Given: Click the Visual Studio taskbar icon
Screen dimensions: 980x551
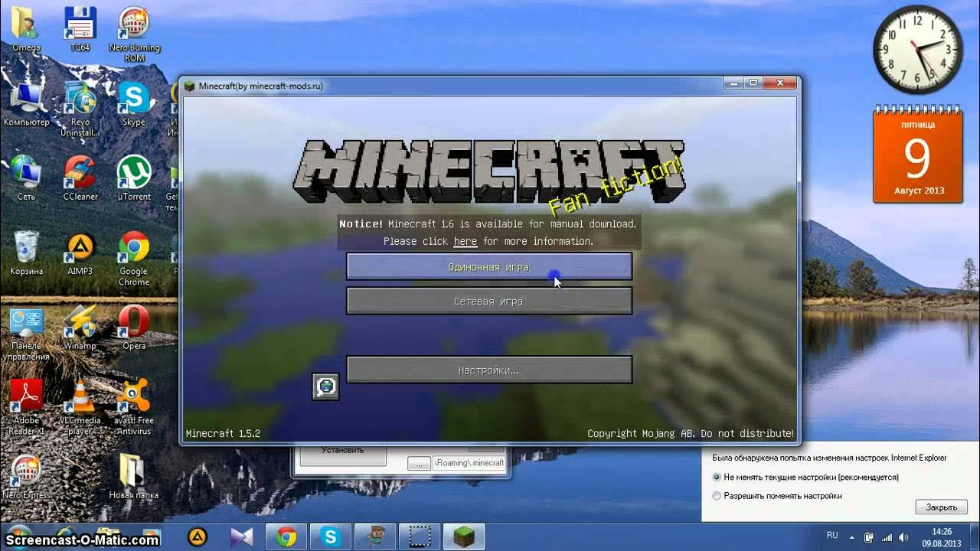Looking at the screenshot, I should pos(241,536).
